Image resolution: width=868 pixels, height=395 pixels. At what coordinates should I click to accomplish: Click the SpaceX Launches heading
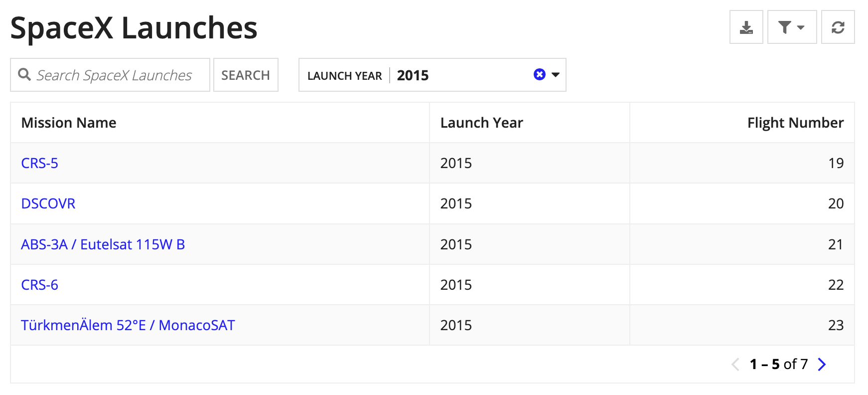point(134,28)
